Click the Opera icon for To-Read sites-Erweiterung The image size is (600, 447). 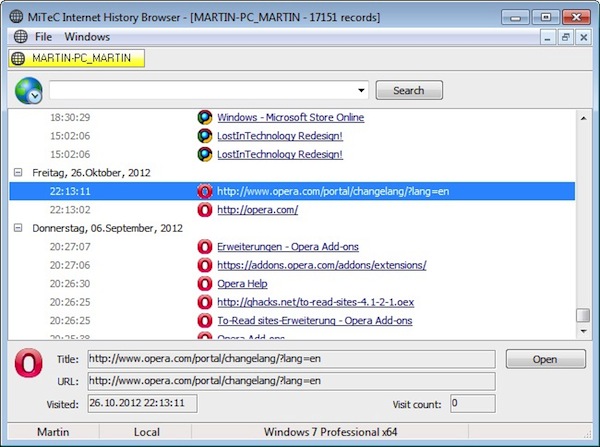[x=205, y=320]
